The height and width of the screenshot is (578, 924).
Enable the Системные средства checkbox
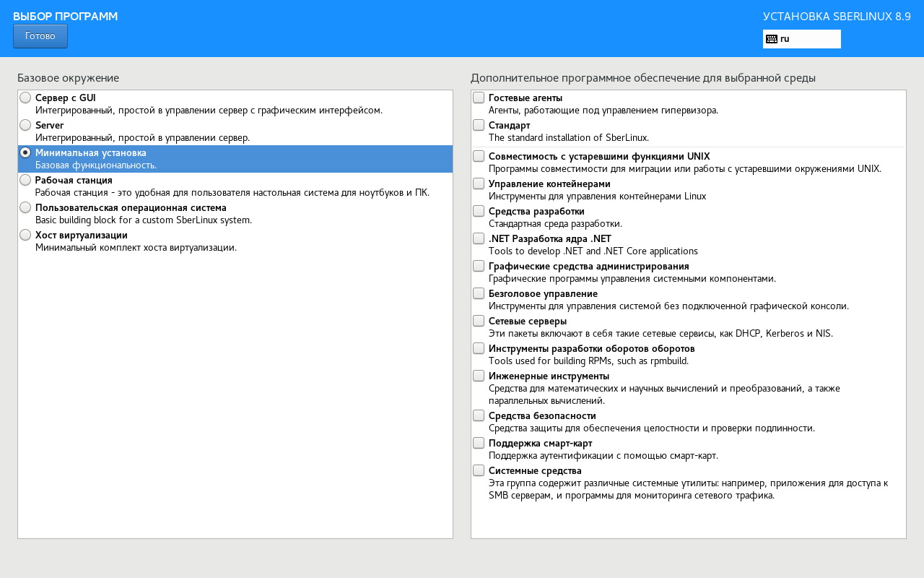(479, 470)
